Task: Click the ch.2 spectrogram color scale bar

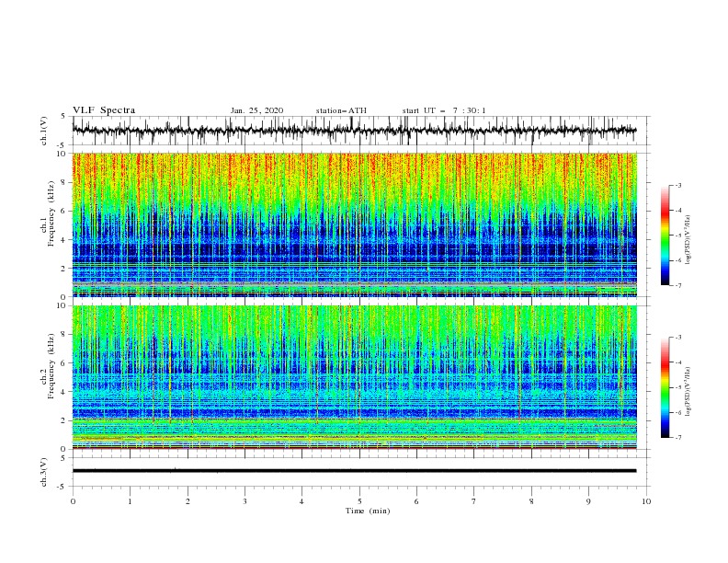Action: 665,387
